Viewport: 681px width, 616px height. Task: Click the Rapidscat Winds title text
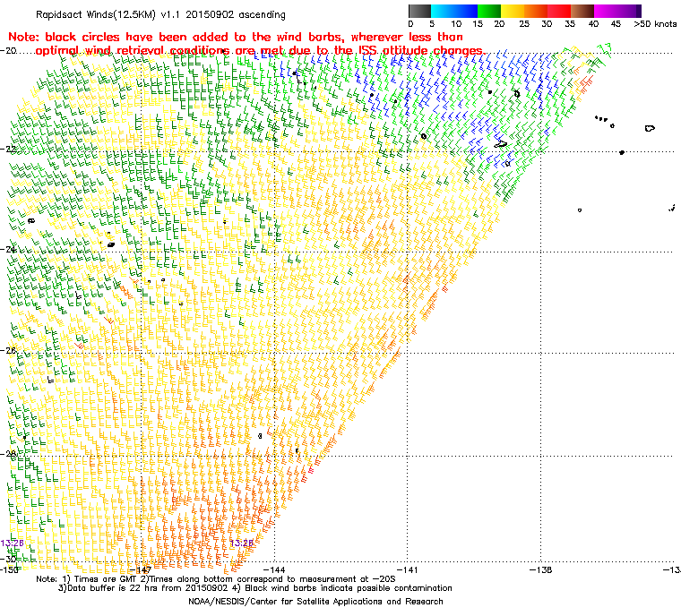coord(160,14)
